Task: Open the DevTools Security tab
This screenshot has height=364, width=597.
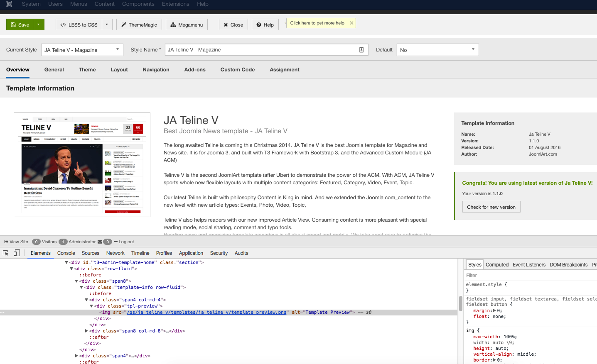Action: (219, 253)
